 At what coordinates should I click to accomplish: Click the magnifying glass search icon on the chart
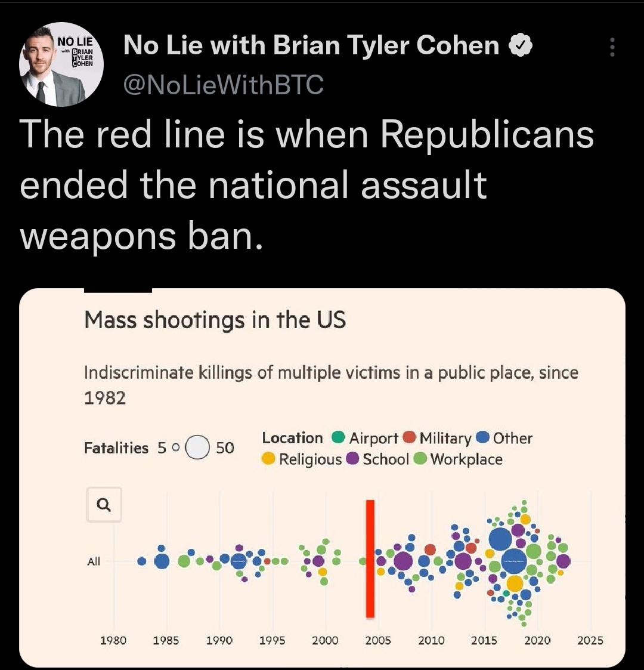click(105, 505)
